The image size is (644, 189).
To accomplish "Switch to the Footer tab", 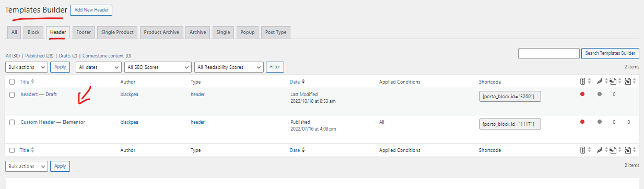I will [x=84, y=32].
